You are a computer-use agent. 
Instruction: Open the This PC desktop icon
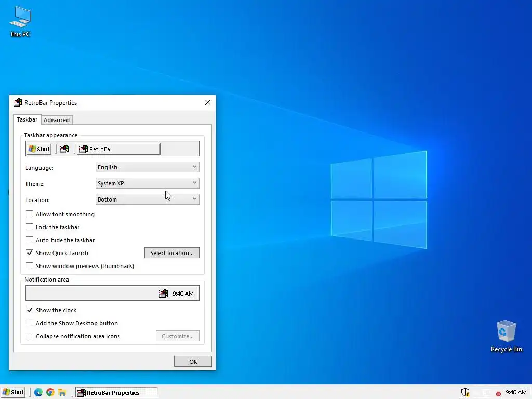(x=20, y=21)
